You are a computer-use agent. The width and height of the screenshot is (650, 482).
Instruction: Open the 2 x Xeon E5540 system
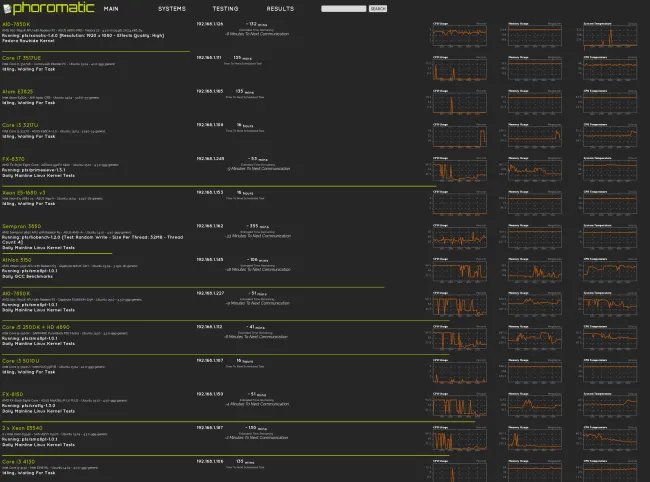[22, 428]
